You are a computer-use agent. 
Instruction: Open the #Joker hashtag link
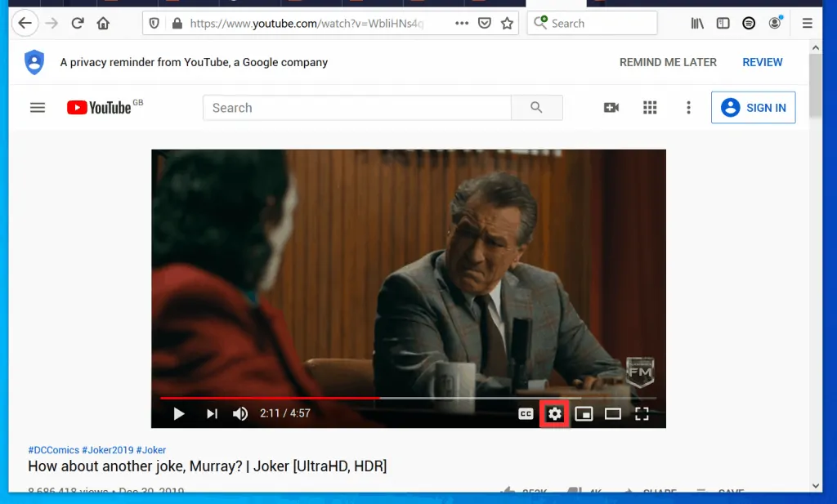[x=151, y=450]
